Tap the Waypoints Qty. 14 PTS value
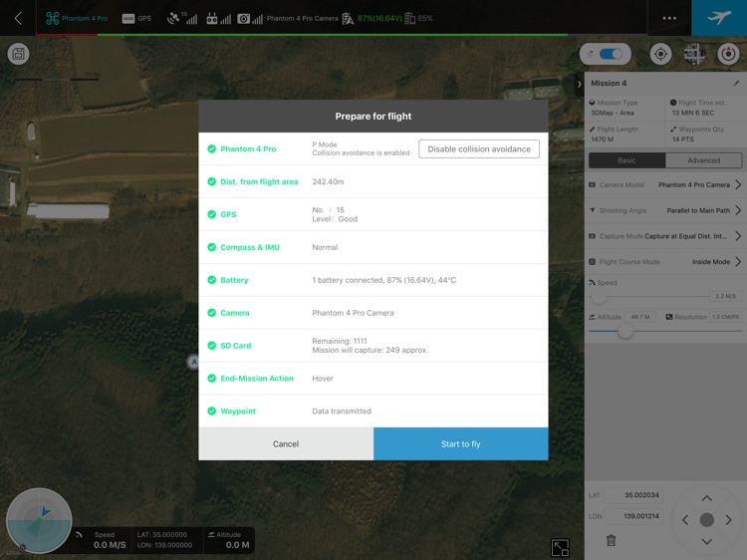Screen dimensions: 747x560 point(682,140)
